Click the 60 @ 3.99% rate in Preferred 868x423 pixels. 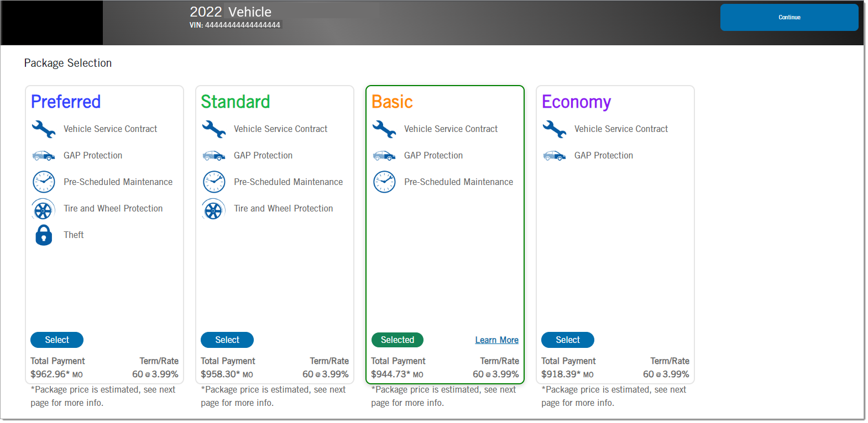point(155,374)
